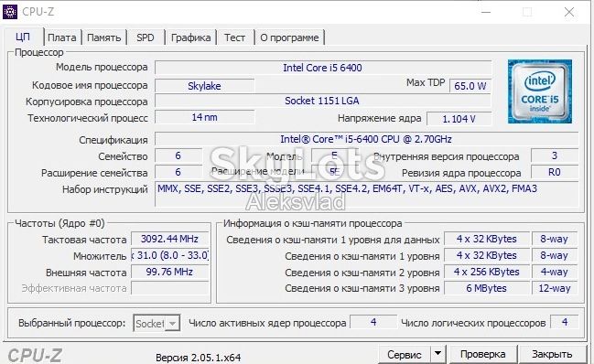594x364 pixels.
Task: Click the Закрыть button
Action: pos(552,354)
